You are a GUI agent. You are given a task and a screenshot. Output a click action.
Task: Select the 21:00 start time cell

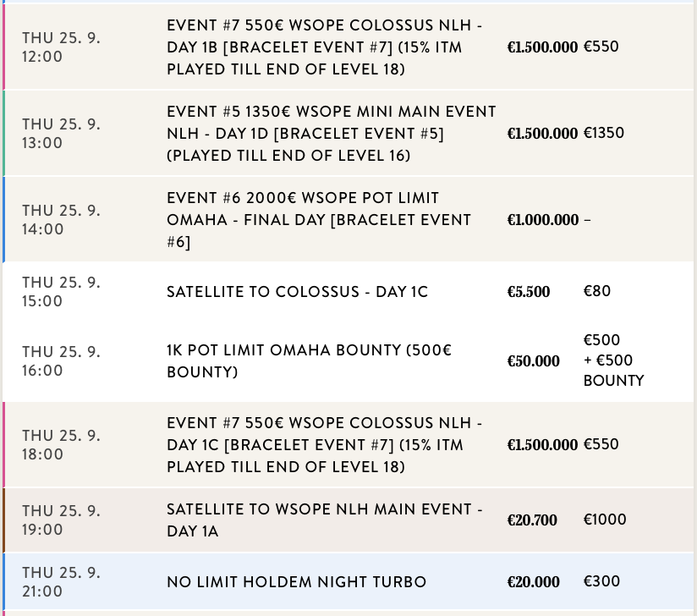click(61, 582)
